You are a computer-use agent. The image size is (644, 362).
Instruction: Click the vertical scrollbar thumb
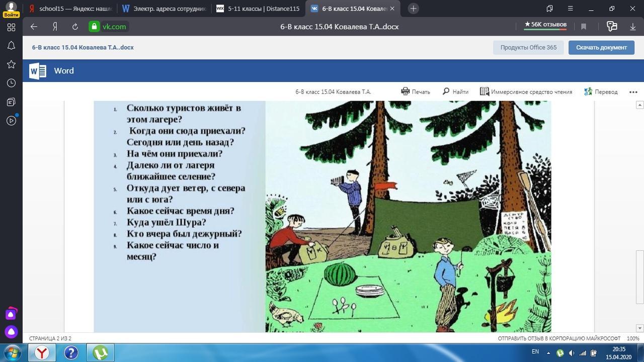pyautogui.click(x=640, y=277)
